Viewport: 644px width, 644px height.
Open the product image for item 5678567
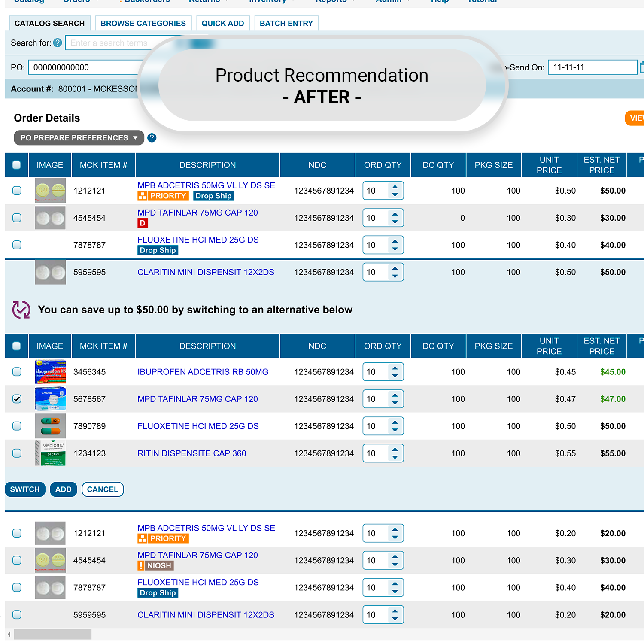tap(50, 399)
